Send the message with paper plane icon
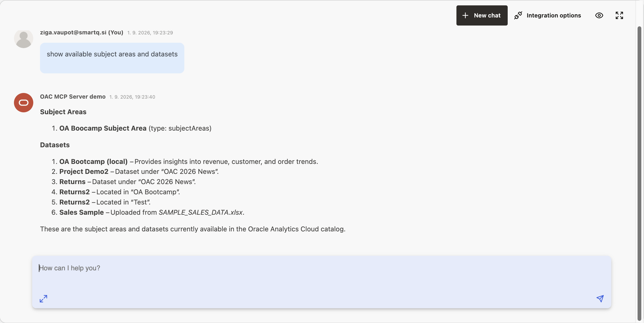The width and height of the screenshot is (644, 323). point(600,299)
